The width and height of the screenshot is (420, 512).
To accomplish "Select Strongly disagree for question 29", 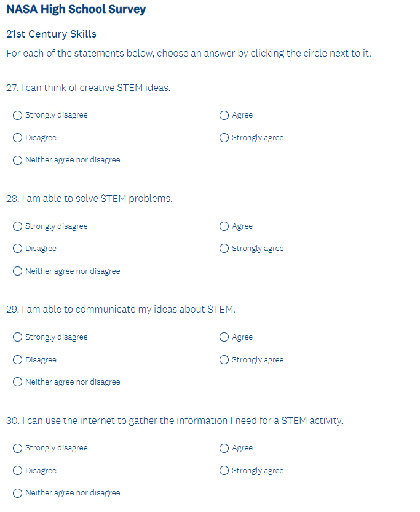I will click(18, 337).
